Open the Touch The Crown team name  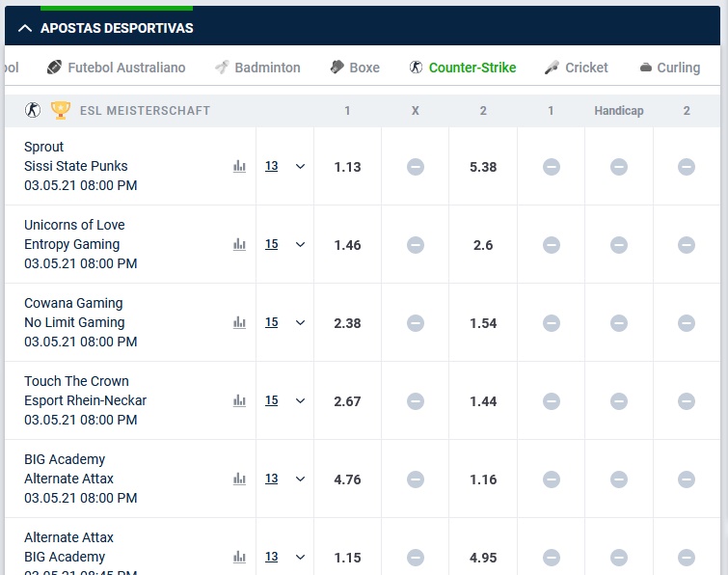[76, 381]
